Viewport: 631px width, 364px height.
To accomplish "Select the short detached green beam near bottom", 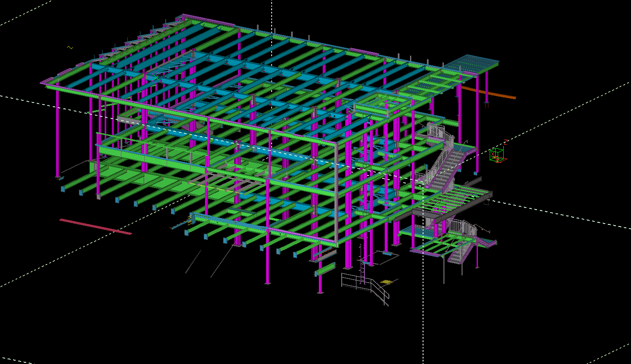I will tap(326, 269).
